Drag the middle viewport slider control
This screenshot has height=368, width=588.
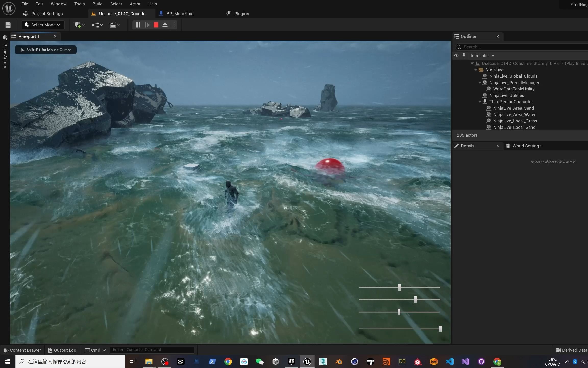(415, 300)
